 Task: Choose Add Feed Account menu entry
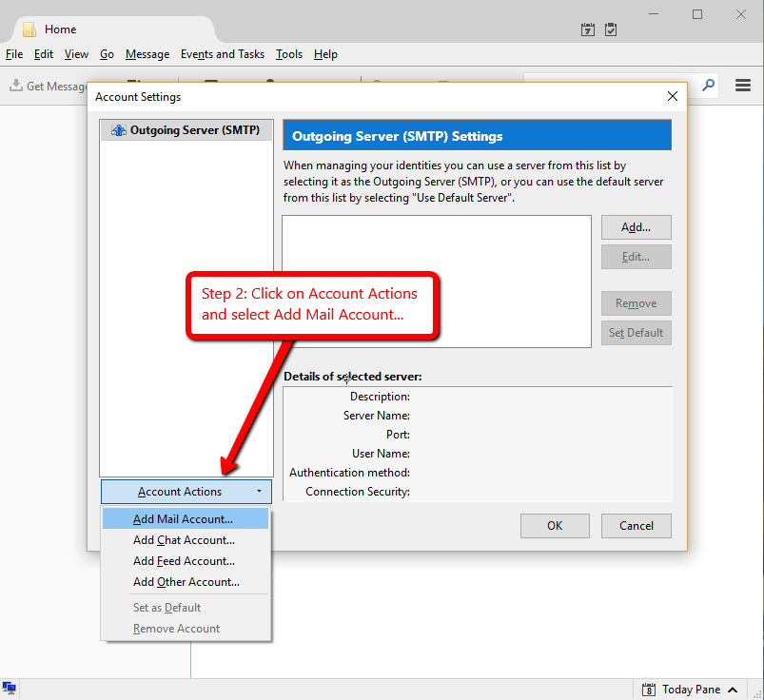pos(186,561)
